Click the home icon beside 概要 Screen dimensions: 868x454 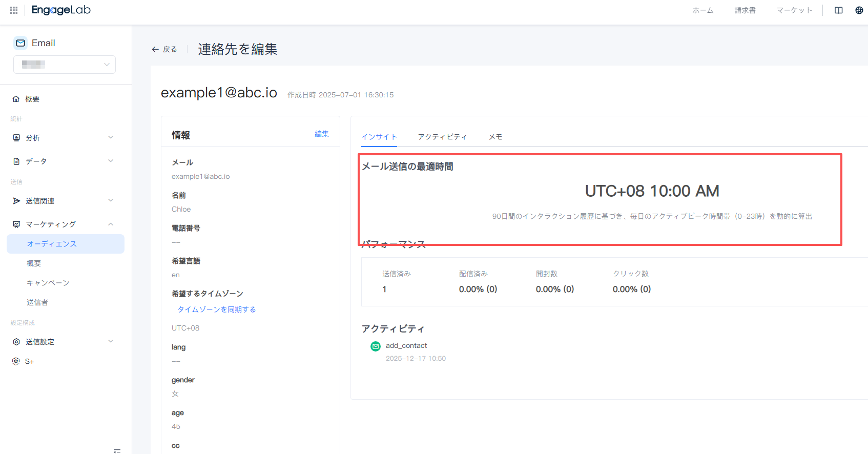coord(16,99)
